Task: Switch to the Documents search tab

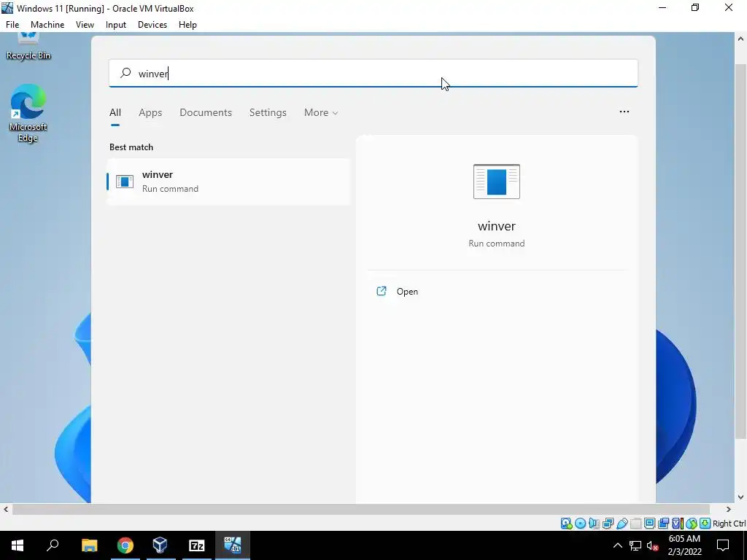Action: click(206, 112)
